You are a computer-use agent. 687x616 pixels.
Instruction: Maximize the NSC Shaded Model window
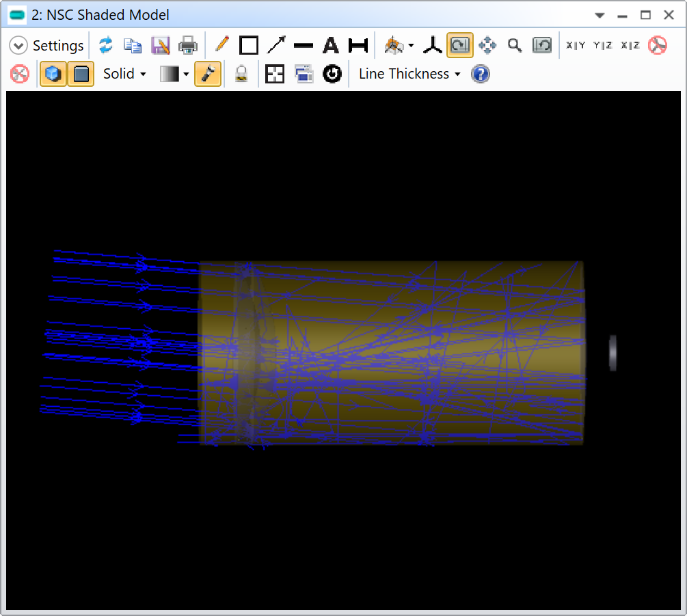(x=645, y=15)
